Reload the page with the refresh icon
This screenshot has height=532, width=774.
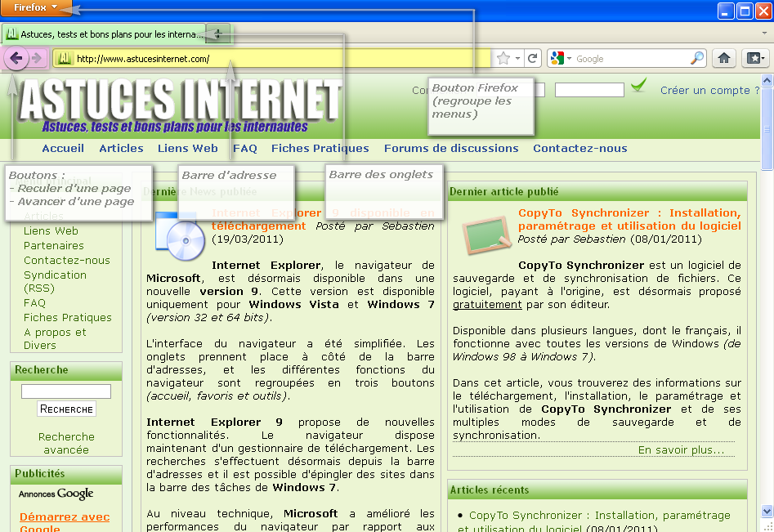(532, 59)
